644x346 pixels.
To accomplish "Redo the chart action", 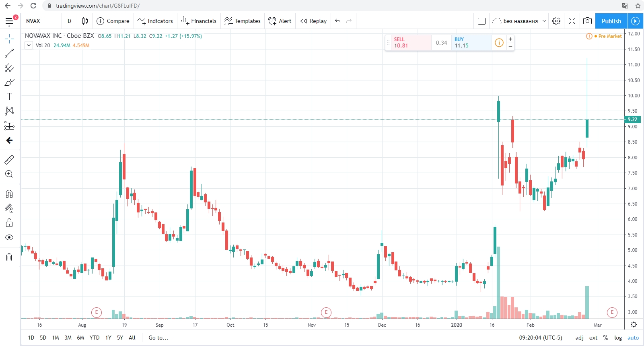I will point(349,21).
